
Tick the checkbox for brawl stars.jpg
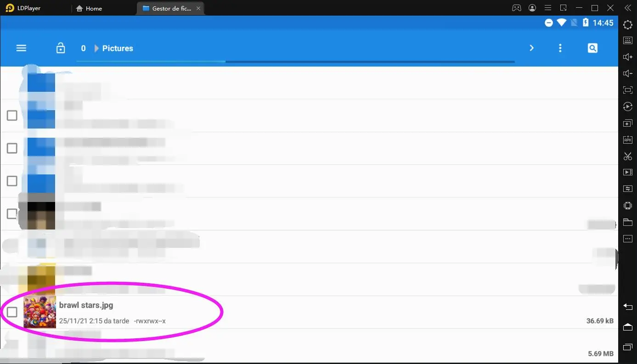pos(12,312)
